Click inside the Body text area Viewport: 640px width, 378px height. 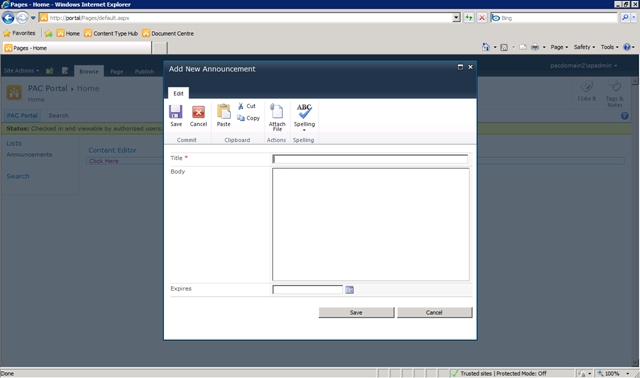pos(371,224)
